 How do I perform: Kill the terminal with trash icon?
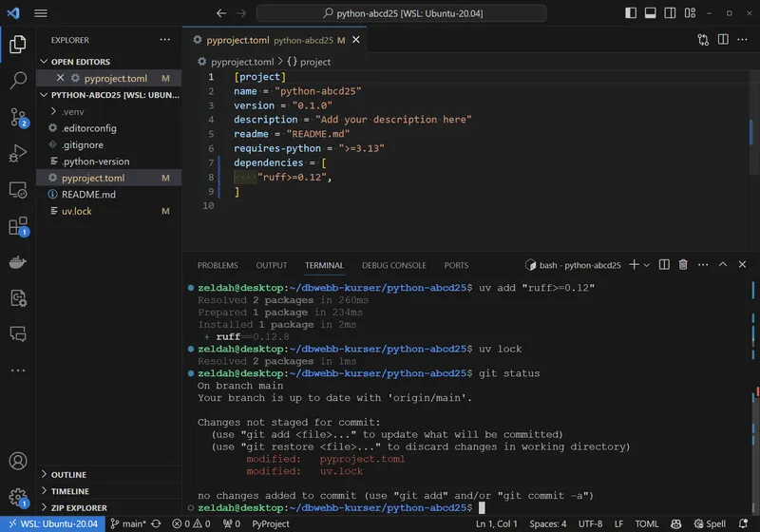pos(683,264)
